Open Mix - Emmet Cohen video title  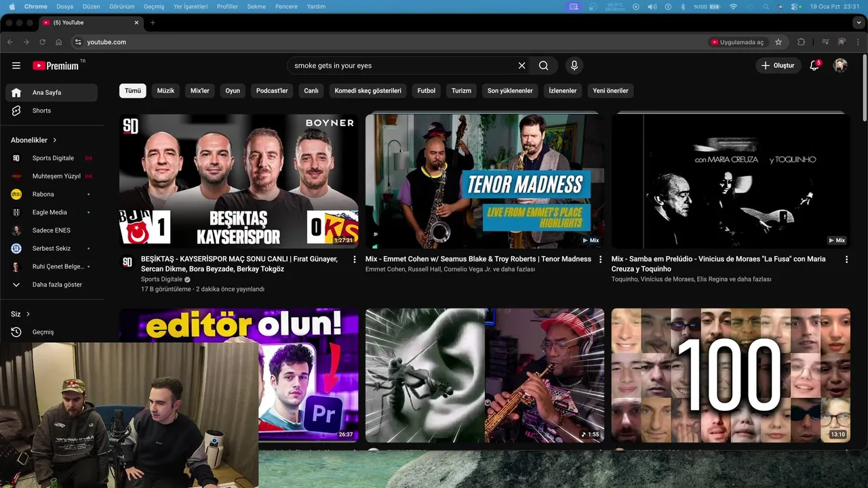478,260
